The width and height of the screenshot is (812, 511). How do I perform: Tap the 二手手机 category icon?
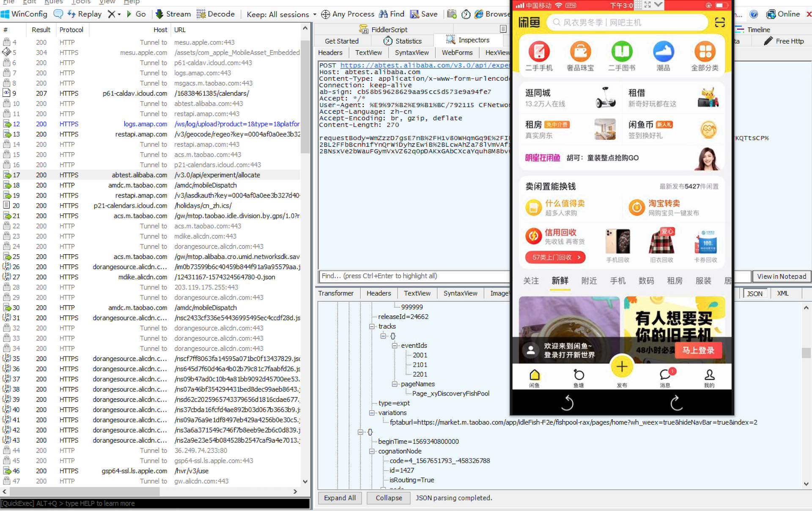coord(539,52)
